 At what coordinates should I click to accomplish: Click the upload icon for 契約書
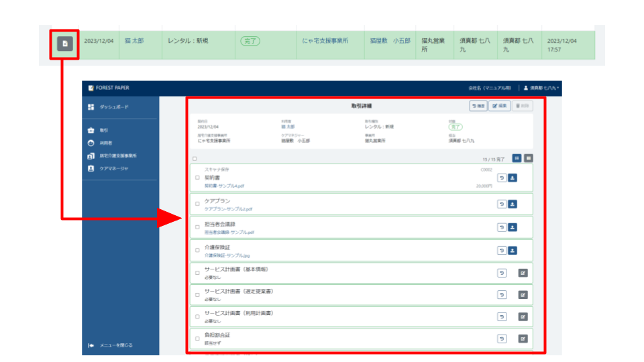point(513,178)
